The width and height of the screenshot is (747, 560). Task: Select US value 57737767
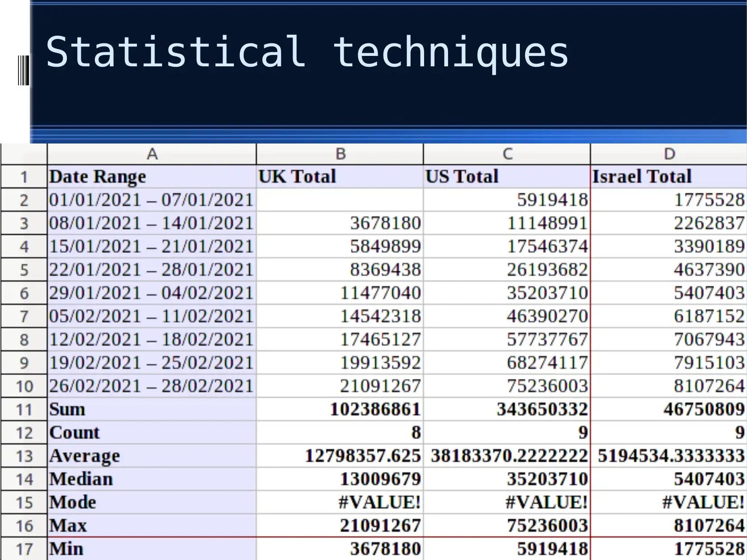tap(507, 340)
